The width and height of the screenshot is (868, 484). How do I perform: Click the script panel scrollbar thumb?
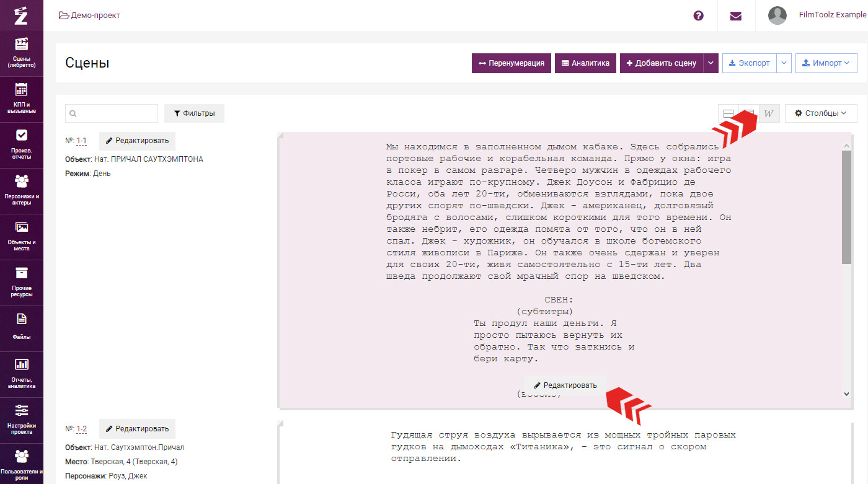pos(847,207)
